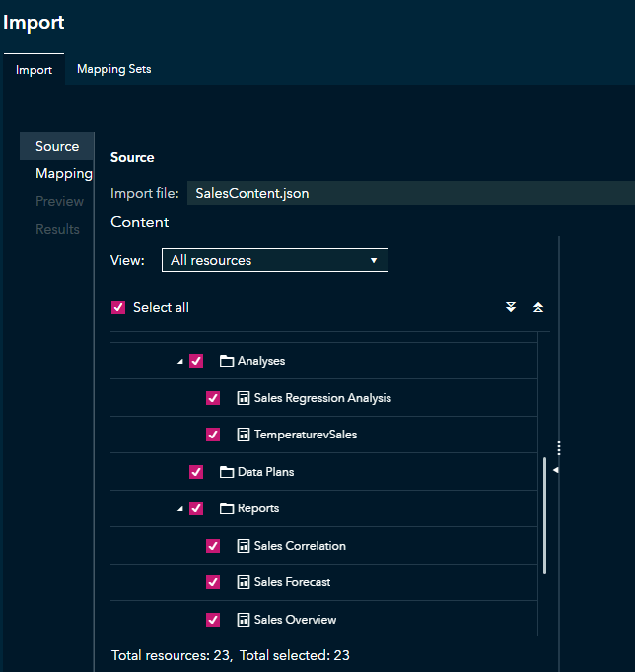Click the TemperaturevSales report icon

coord(243,435)
